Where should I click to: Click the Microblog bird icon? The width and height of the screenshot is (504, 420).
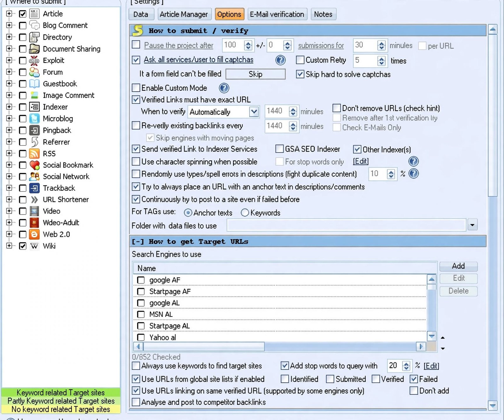pyautogui.click(x=34, y=118)
